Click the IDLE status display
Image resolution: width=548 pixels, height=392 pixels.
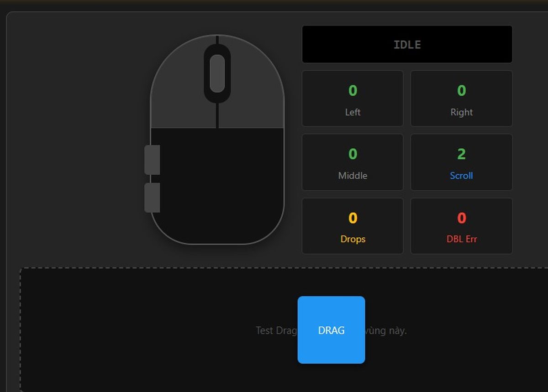point(407,44)
